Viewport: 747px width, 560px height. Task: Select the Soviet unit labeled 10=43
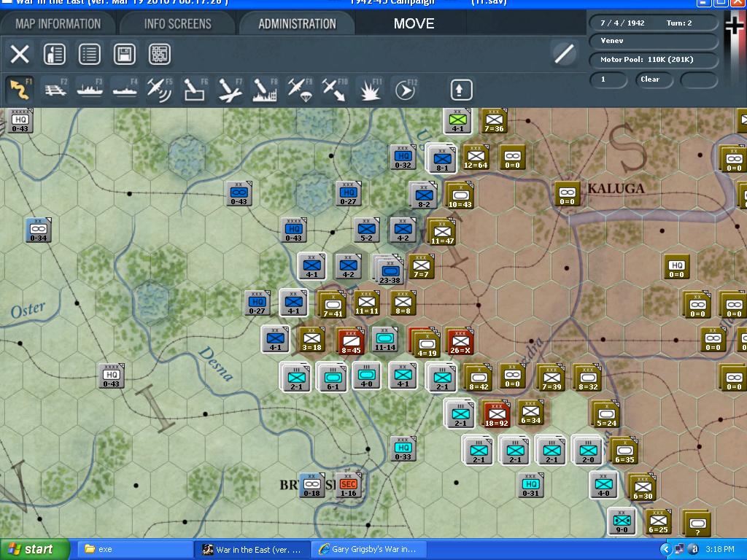pyautogui.click(x=460, y=195)
